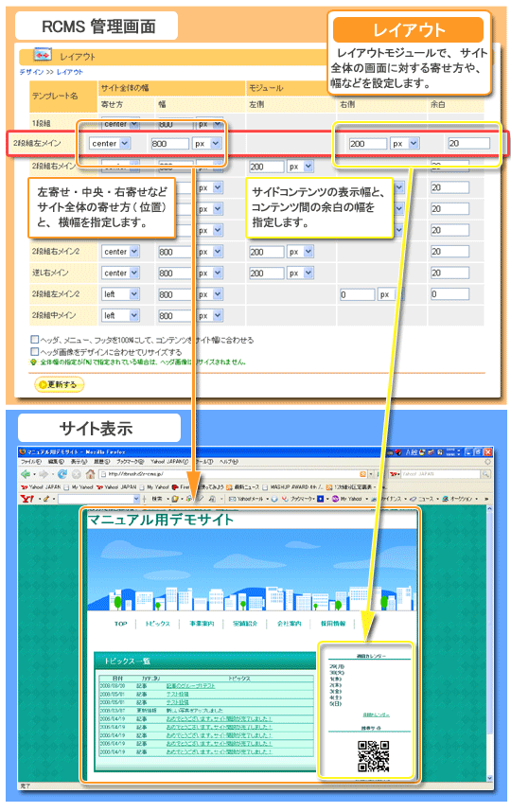Click the first Yahoo! JAPAN bookmark in bookmarks bar
This screenshot has width=511, height=812.
[41, 486]
